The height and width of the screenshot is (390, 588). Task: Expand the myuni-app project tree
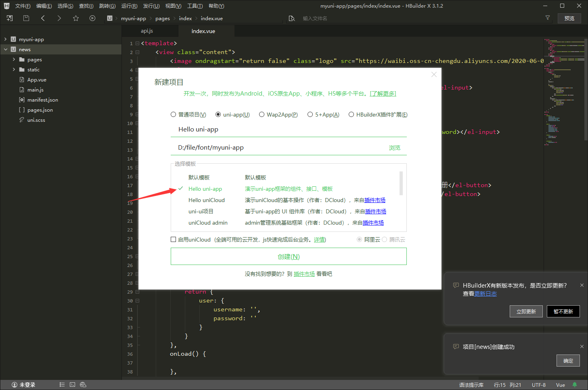(5, 40)
